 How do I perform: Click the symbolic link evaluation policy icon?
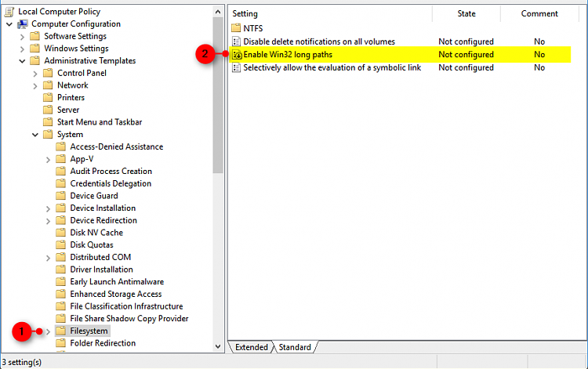tap(236, 68)
